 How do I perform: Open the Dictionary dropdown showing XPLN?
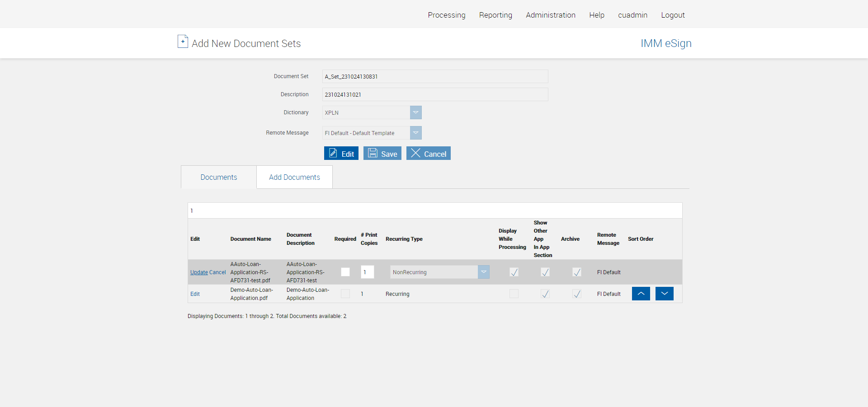tap(415, 112)
